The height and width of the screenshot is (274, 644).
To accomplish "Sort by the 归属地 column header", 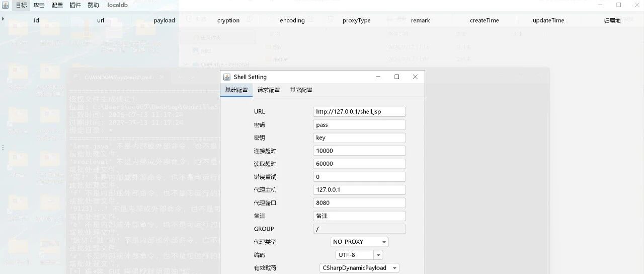I will point(612,21).
